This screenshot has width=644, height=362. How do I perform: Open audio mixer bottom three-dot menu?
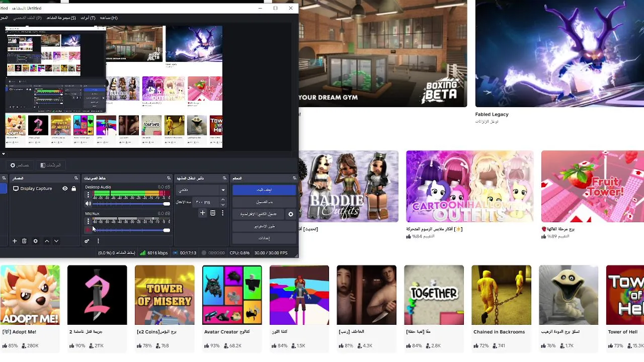98,241
